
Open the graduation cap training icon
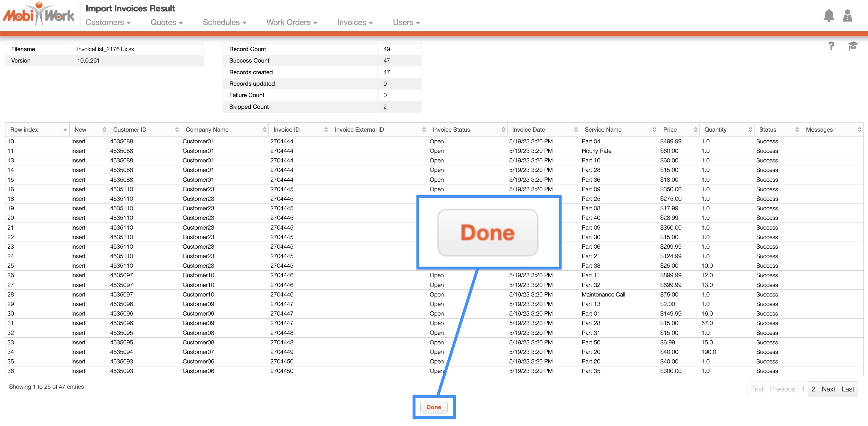point(852,46)
